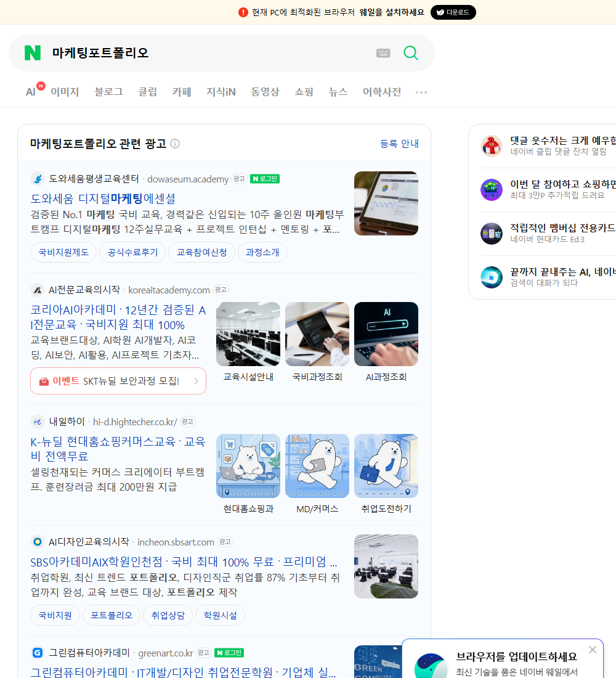Open the 그린컴퓨터아카데미 ad title link
616x678 pixels.
(183, 672)
